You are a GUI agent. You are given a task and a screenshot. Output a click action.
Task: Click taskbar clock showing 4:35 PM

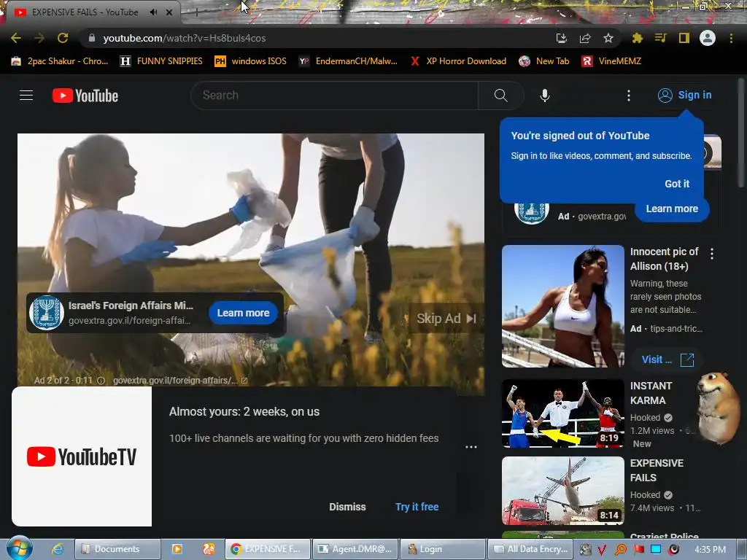(x=710, y=549)
